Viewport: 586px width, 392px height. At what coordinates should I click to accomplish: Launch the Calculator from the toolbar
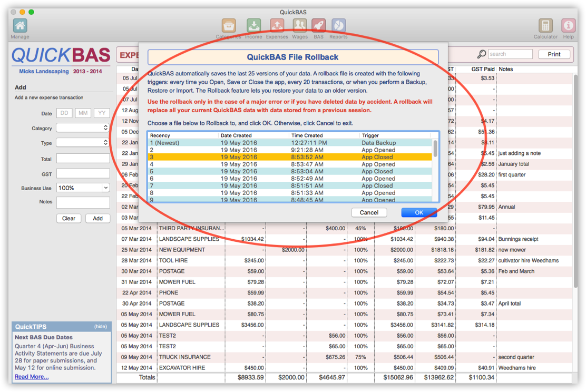tap(545, 26)
